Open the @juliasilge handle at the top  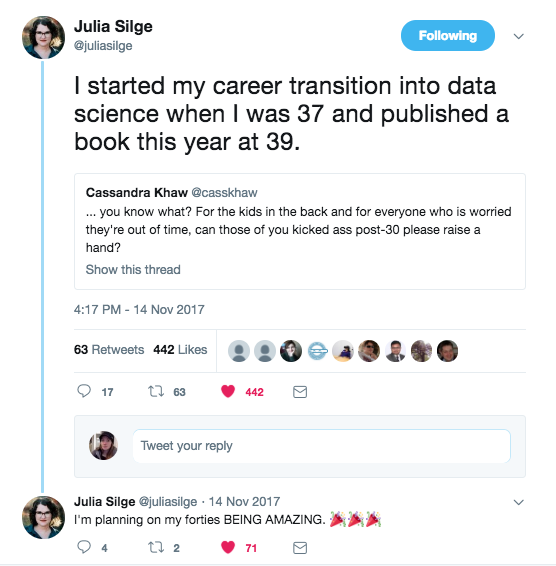pos(103,46)
